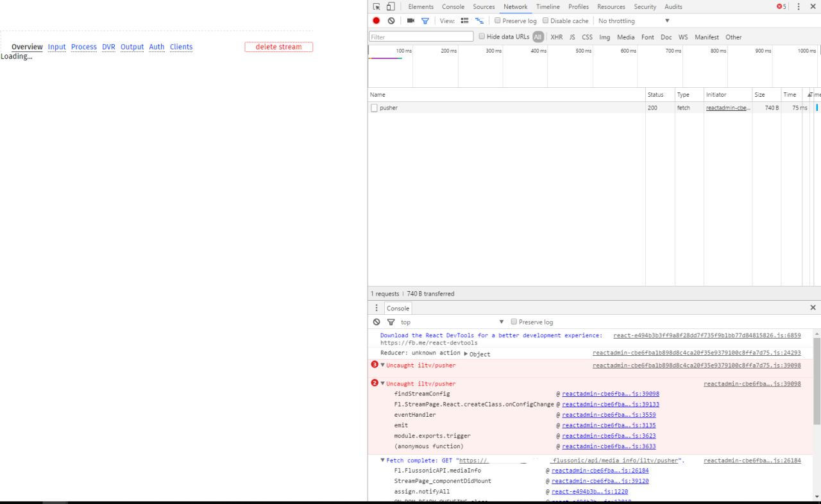
Task: Sort requests by the Size column header
Action: [x=766, y=94]
